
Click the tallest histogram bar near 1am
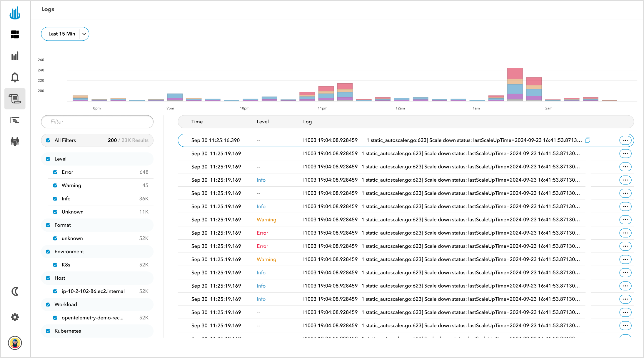515,85
